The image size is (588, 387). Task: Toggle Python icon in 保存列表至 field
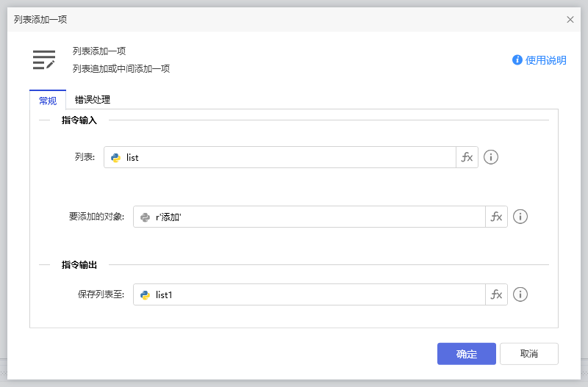(145, 294)
